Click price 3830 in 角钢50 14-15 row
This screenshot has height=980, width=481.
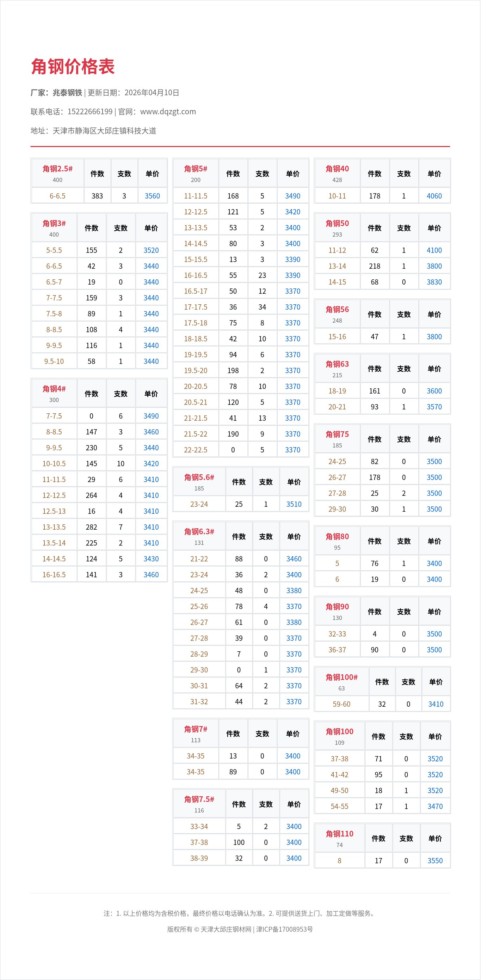pyautogui.click(x=434, y=282)
